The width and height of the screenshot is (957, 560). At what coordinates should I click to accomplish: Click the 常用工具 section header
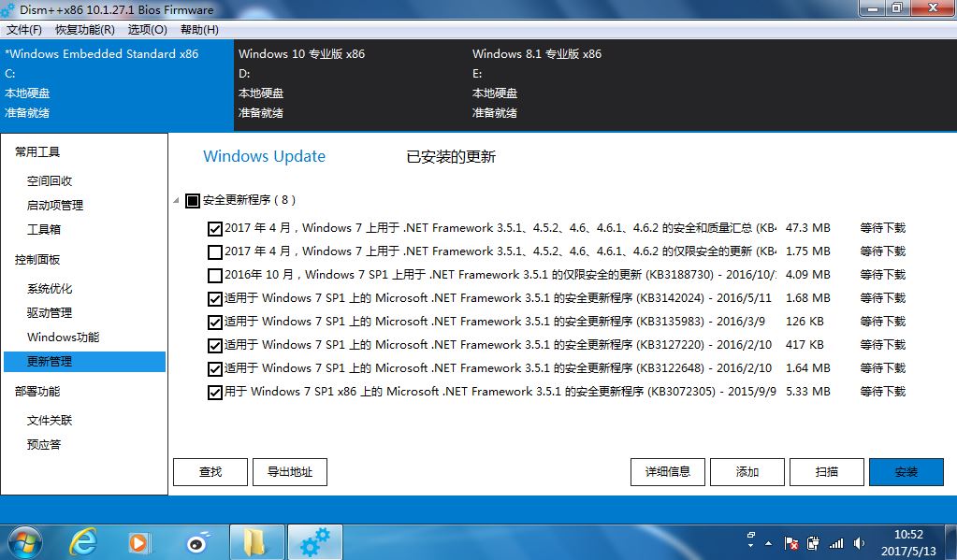click(x=37, y=151)
